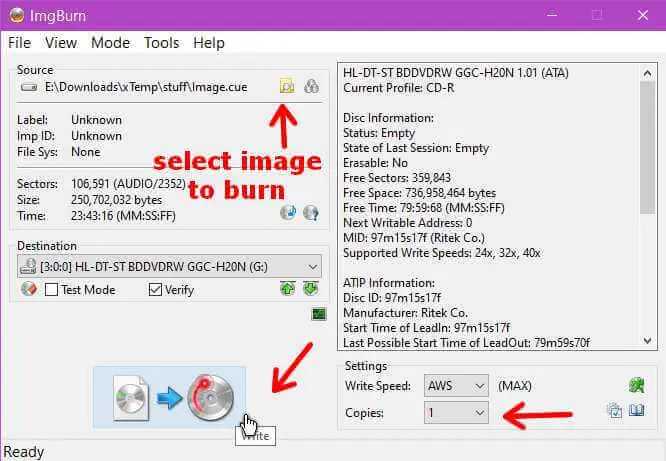
Task: Click the erase disc icon beside Test Mode
Action: (28, 289)
